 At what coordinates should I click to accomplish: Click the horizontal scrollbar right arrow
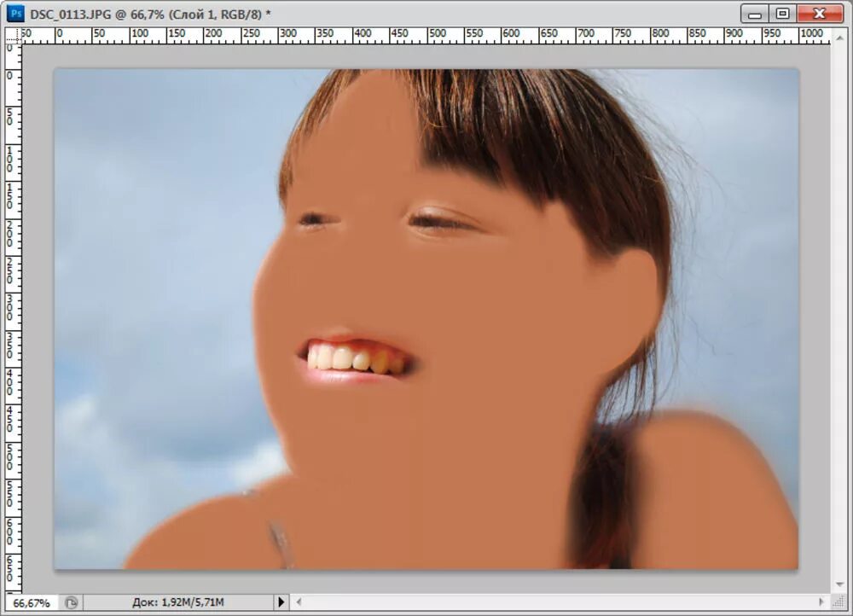click(x=821, y=601)
